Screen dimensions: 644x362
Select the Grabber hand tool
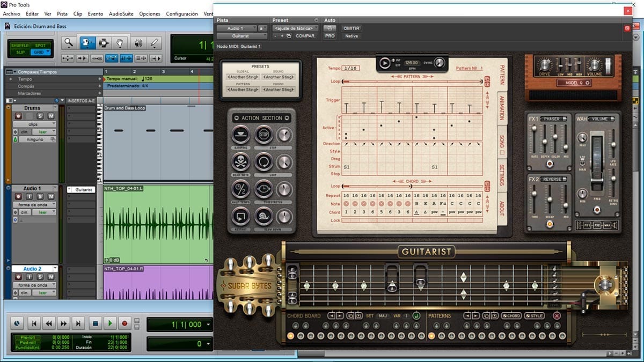point(120,43)
